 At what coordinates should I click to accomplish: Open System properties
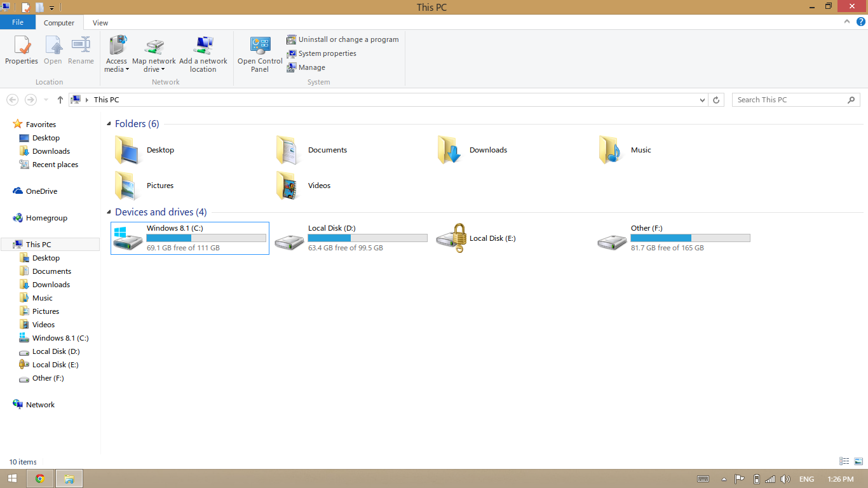pos(322,53)
